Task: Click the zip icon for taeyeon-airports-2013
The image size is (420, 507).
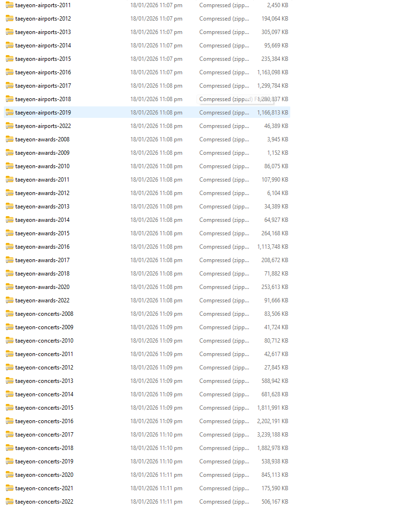Action: [x=10, y=32]
